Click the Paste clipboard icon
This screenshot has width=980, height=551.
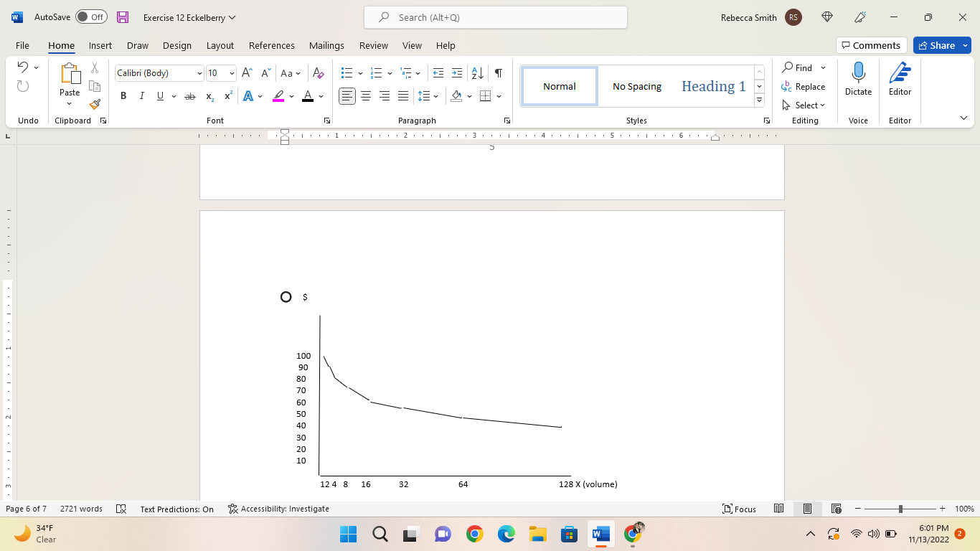pos(70,74)
